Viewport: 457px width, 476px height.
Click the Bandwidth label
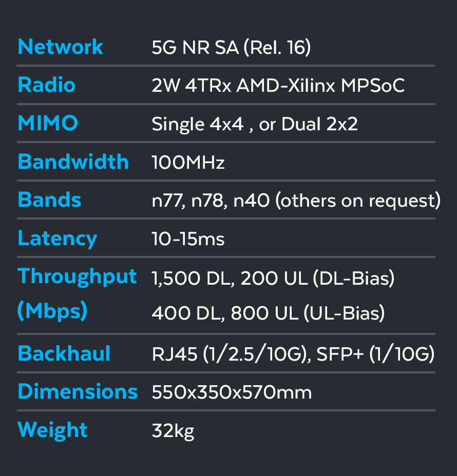(x=73, y=162)
